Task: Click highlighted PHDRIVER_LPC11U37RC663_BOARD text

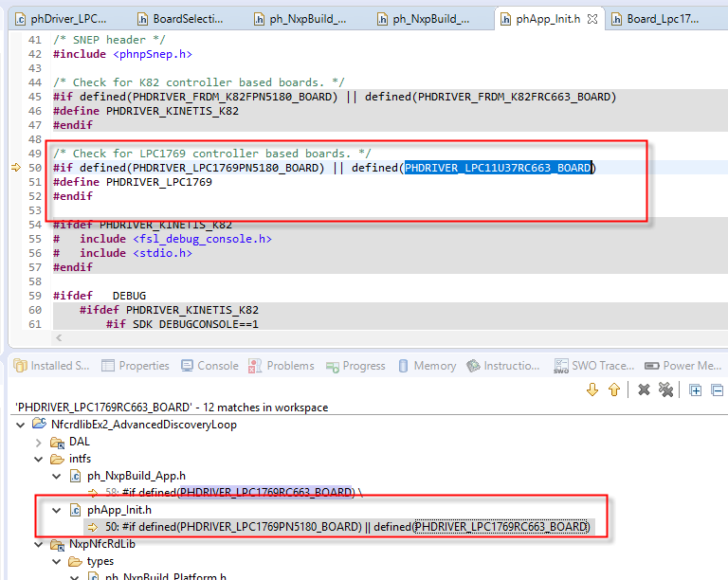Action: click(498, 168)
